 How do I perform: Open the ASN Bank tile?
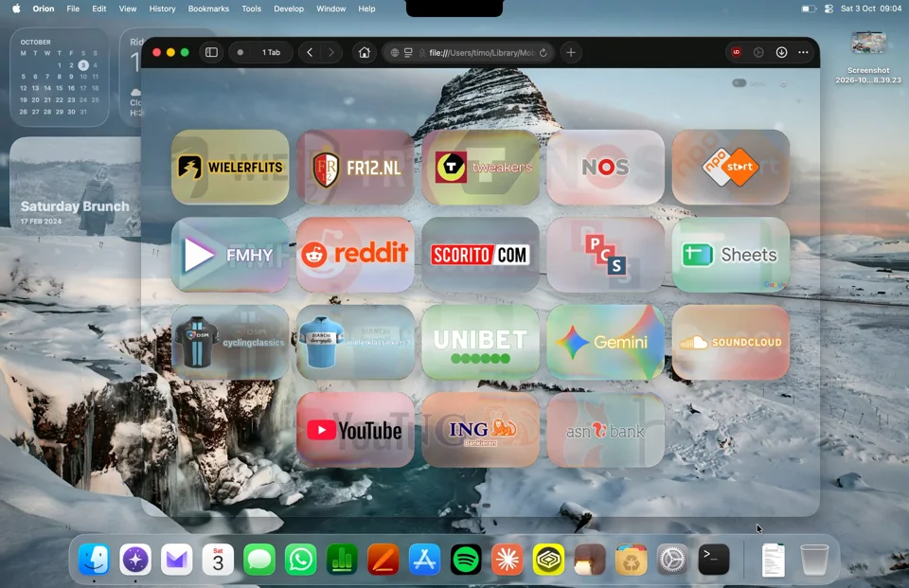point(606,430)
